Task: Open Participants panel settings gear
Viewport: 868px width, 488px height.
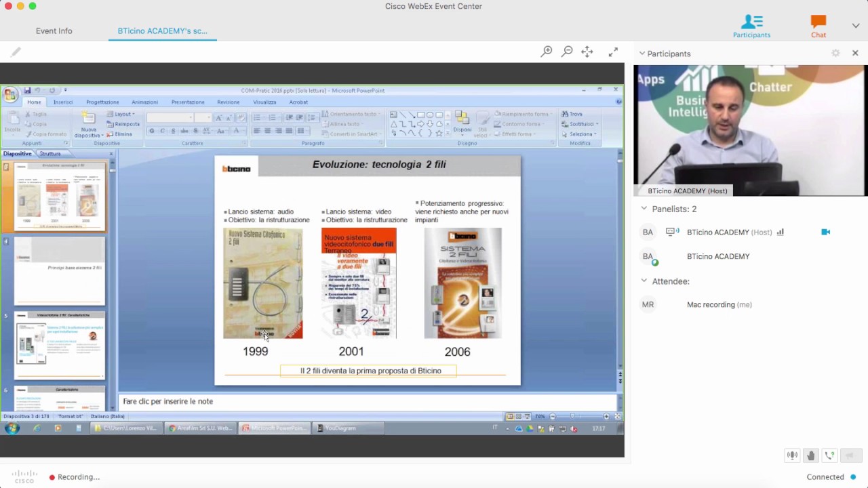Action: (835, 53)
